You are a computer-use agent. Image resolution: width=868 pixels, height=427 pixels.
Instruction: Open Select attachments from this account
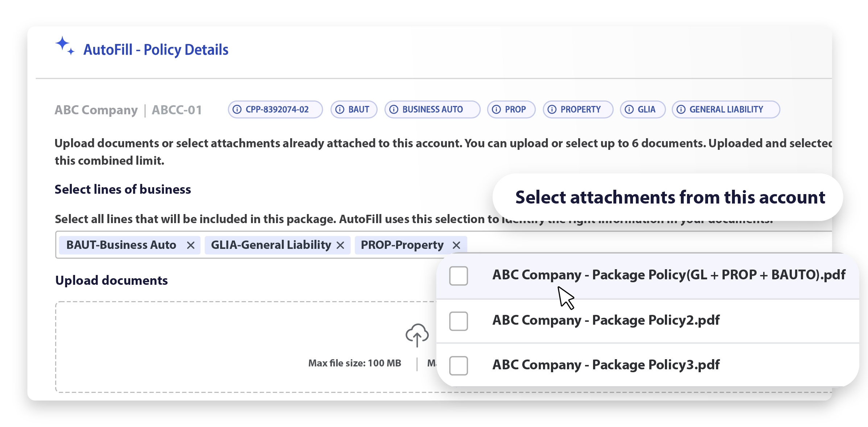tap(668, 197)
